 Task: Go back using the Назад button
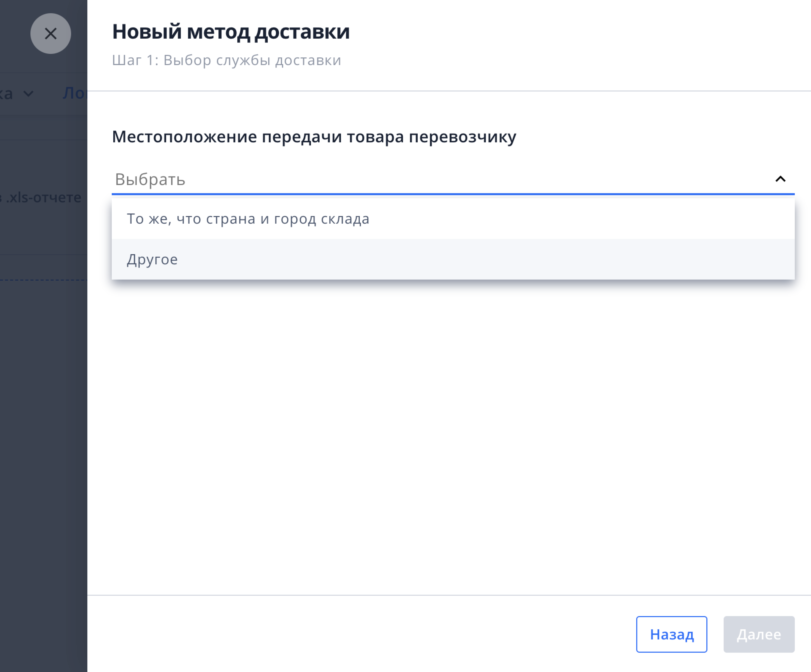[672, 634]
